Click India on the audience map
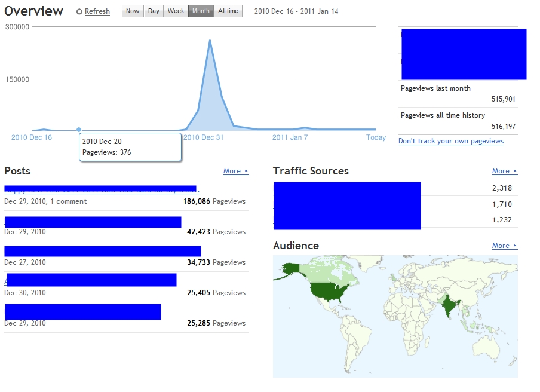Screen dimensions: 540x392 click(x=449, y=305)
